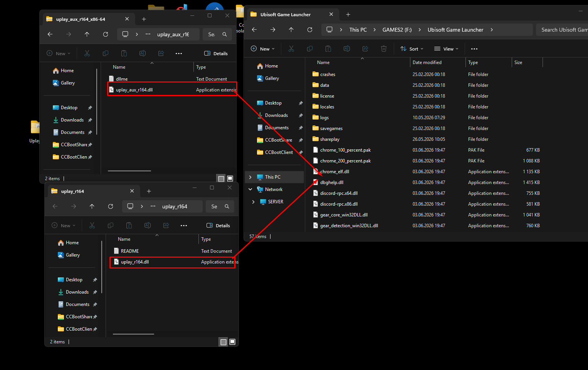588x370 pixels.
Task: Switch to large icons view in uplay_aux_r164_x86-64 status bar
Action: 230,179
